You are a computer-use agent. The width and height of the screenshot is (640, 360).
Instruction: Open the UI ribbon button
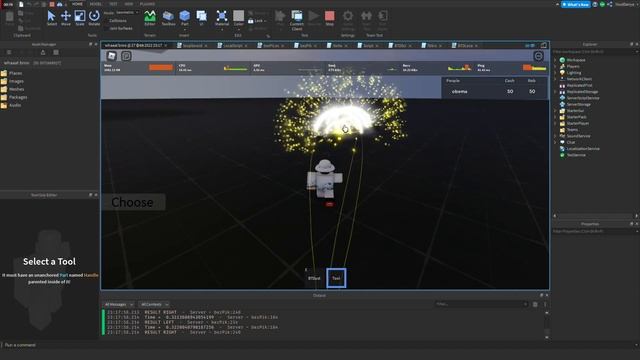pos(201,18)
